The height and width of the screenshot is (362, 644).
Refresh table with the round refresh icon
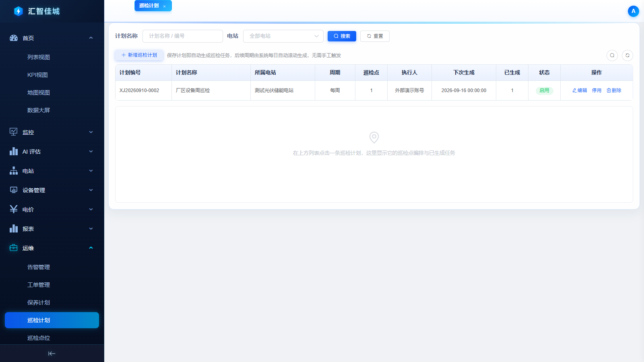627,56
